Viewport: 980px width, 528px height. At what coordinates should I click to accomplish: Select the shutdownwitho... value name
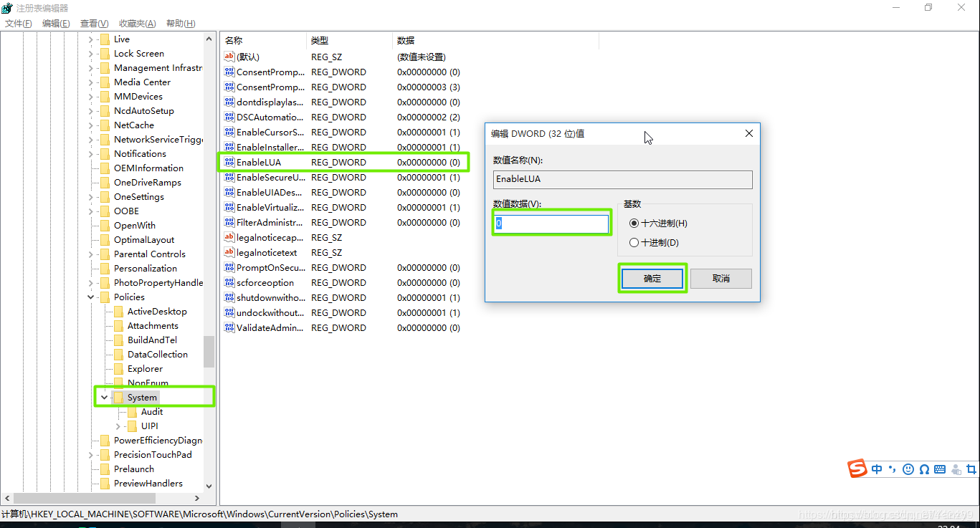[270, 297]
